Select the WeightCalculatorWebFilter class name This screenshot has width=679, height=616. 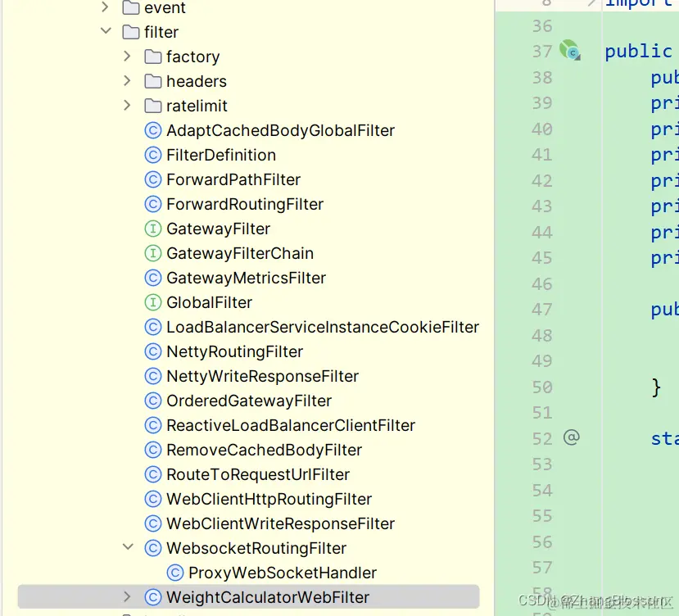coord(268,597)
